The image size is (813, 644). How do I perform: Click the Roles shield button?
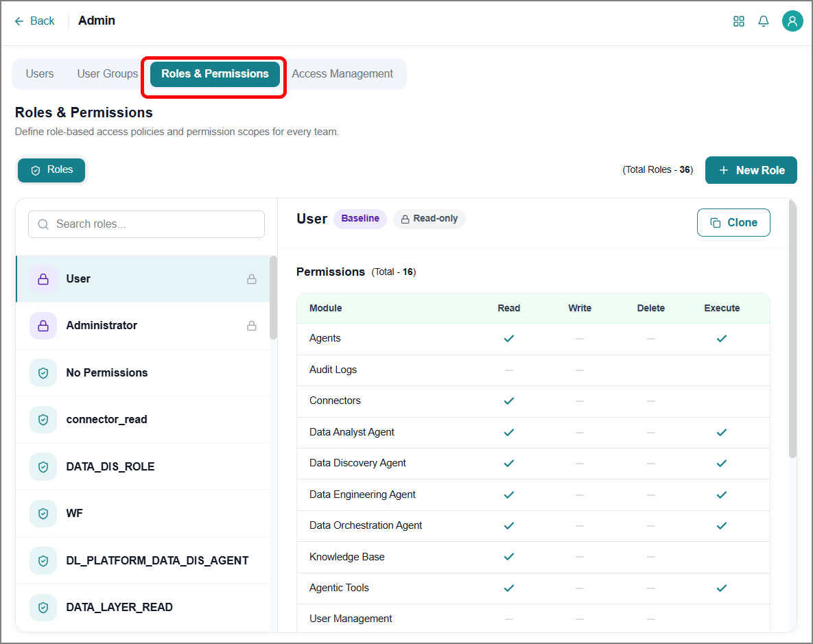coord(51,170)
